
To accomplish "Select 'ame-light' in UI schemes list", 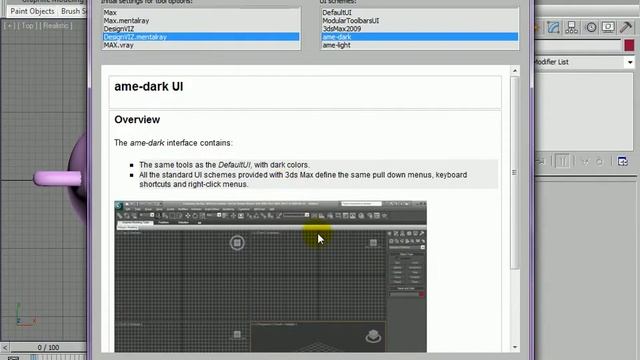I will coord(419,45).
